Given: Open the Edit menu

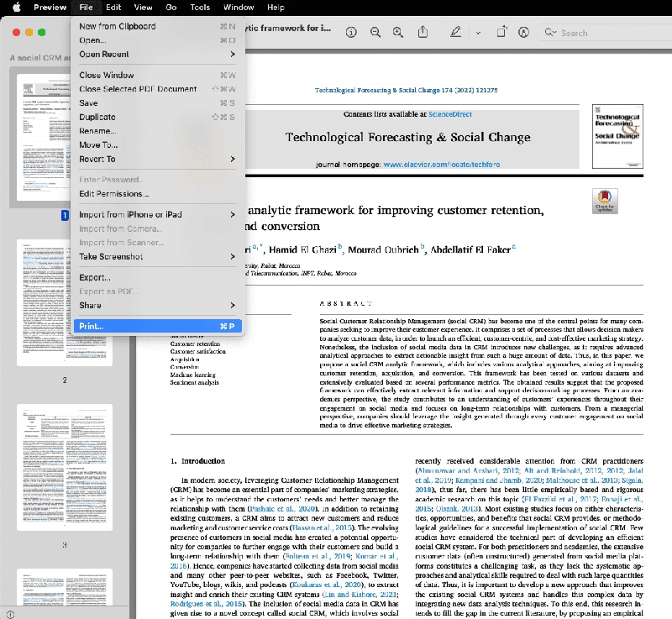Looking at the screenshot, I should (x=113, y=8).
